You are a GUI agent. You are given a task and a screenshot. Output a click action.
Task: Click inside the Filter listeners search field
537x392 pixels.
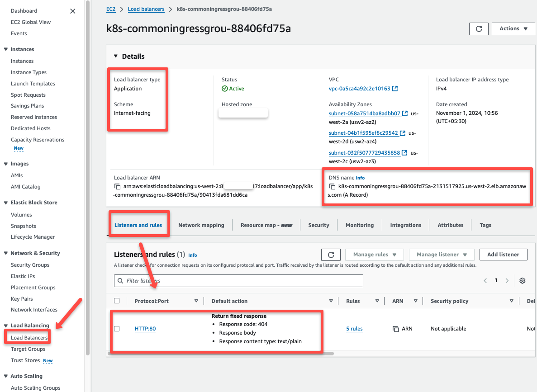pyautogui.click(x=238, y=280)
